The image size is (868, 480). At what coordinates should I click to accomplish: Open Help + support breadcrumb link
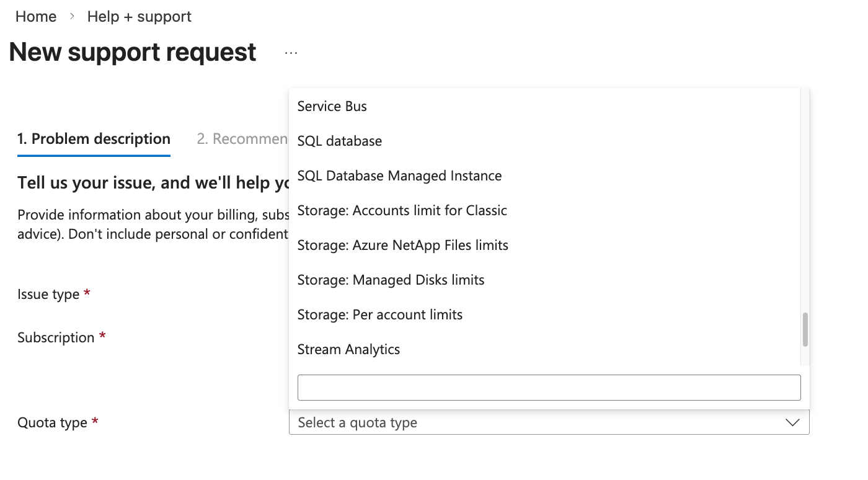click(x=139, y=17)
